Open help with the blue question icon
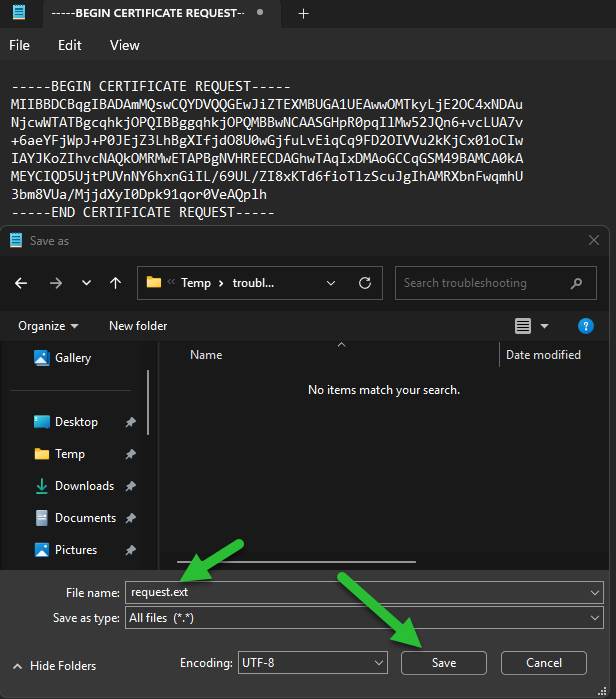Viewport: 616px width, 699px height. [586, 326]
